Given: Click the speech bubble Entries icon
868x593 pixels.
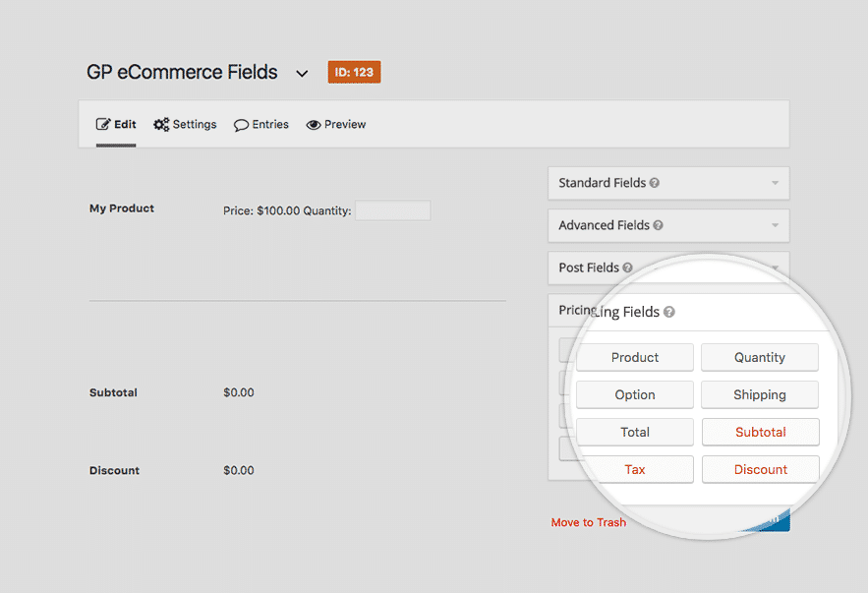Looking at the screenshot, I should click(241, 125).
